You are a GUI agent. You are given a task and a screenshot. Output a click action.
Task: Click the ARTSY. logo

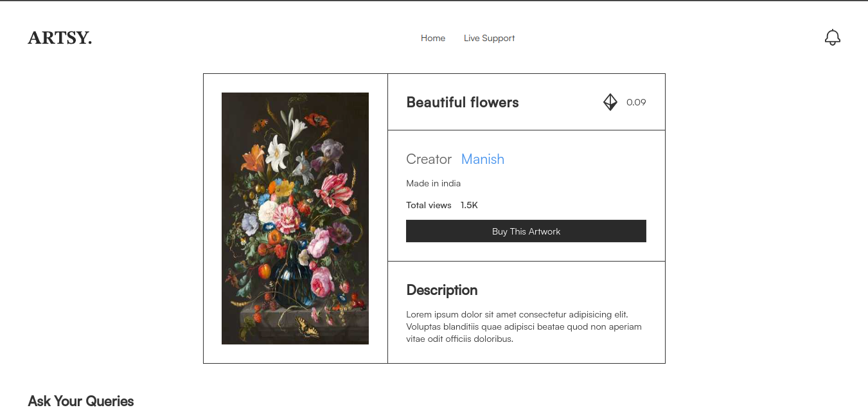point(60,38)
